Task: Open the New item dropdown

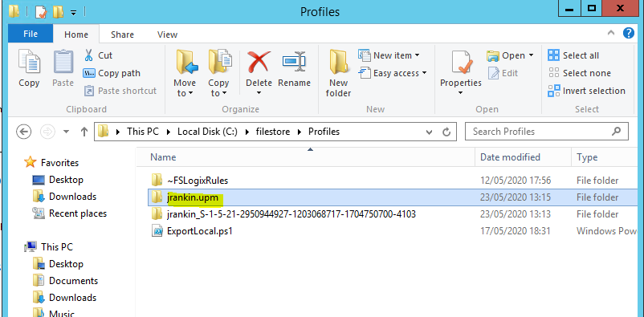Action: [x=389, y=55]
